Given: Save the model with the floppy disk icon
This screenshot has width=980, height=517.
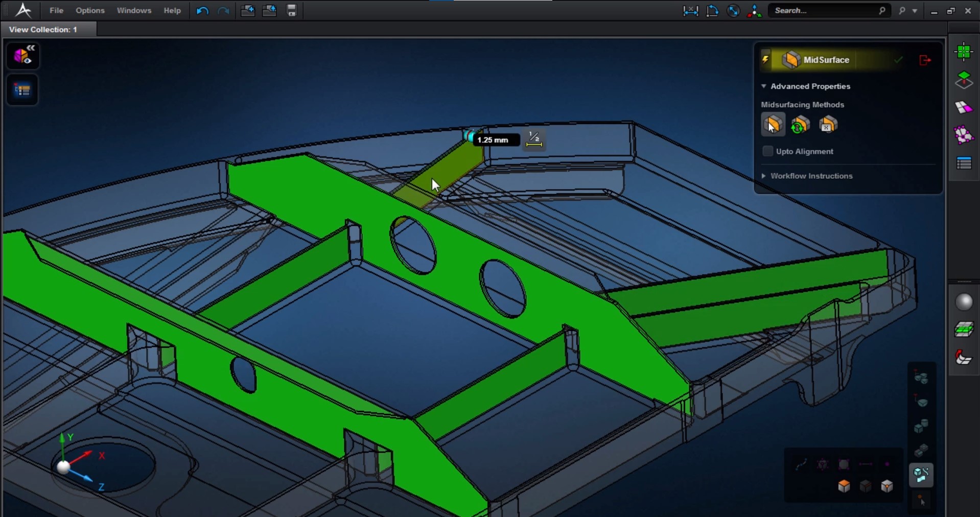Looking at the screenshot, I should 292,10.
